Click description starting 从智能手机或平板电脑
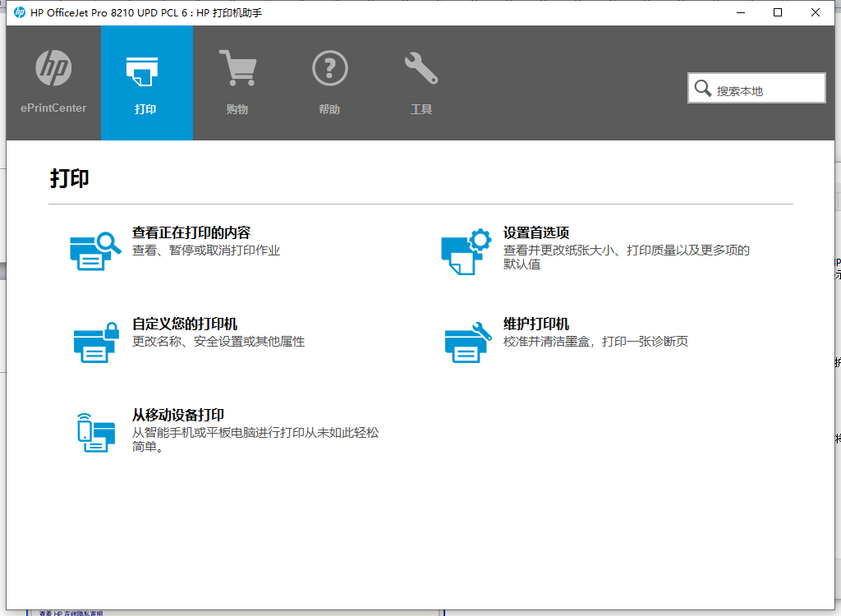Viewport: 841px width, 616px height. pos(255,439)
